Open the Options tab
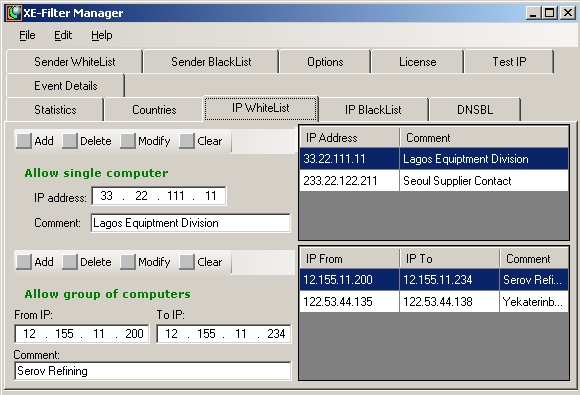 point(325,61)
